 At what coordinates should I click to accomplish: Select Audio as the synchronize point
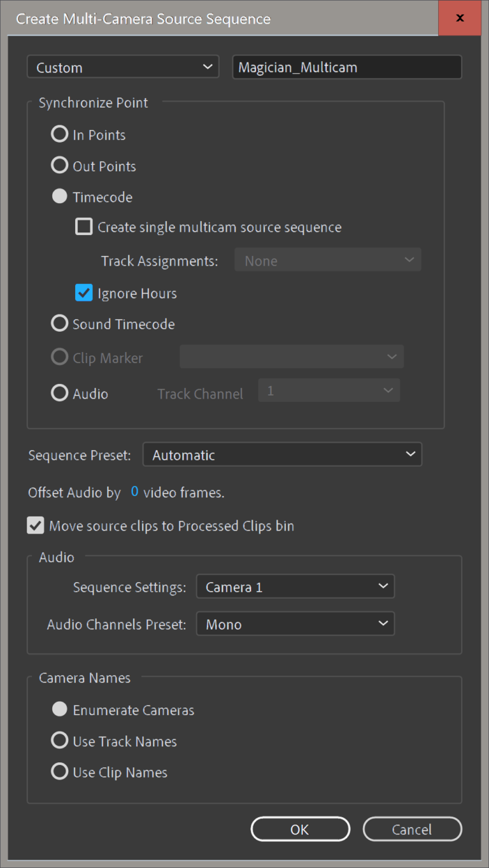click(x=59, y=393)
